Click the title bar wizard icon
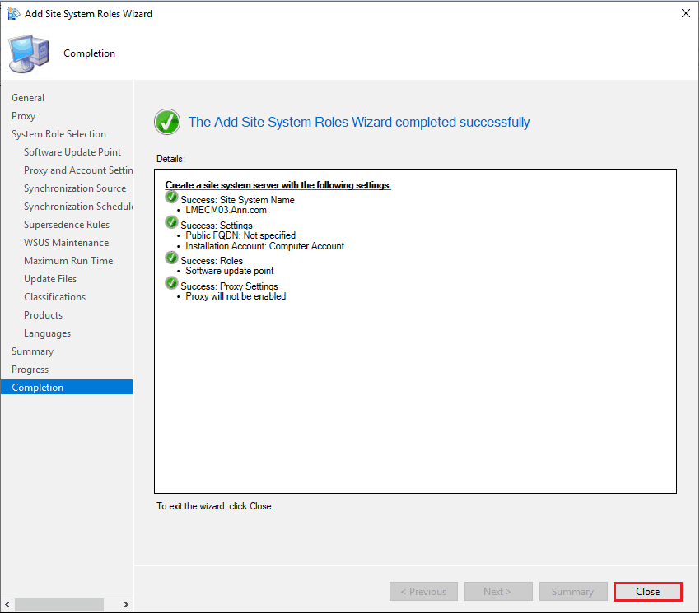700x614 pixels. (x=14, y=14)
